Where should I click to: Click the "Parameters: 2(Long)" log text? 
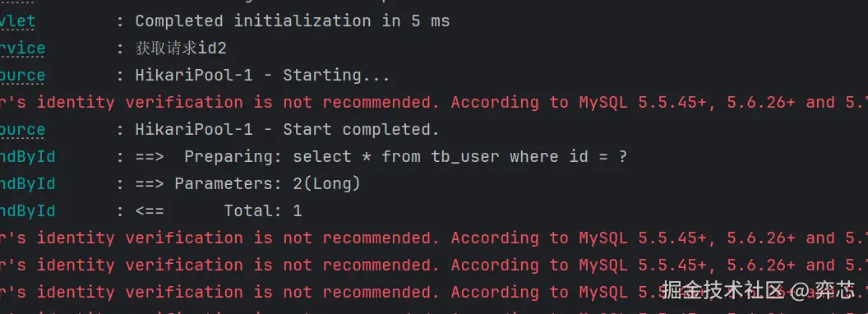[267, 184]
